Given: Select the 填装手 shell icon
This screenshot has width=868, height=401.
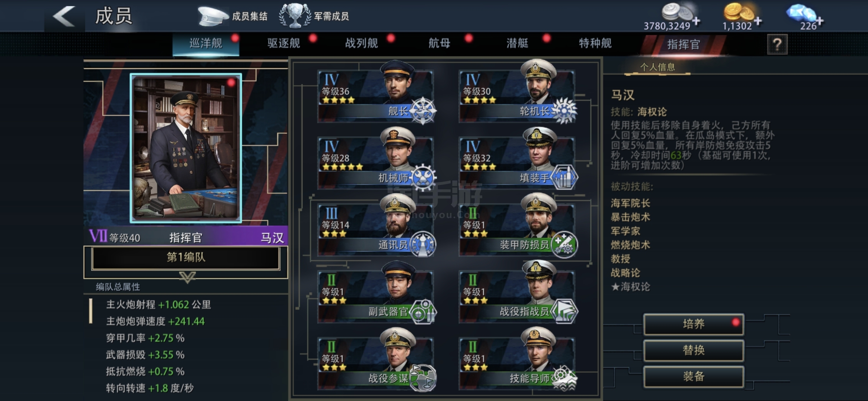Looking at the screenshot, I should (564, 177).
